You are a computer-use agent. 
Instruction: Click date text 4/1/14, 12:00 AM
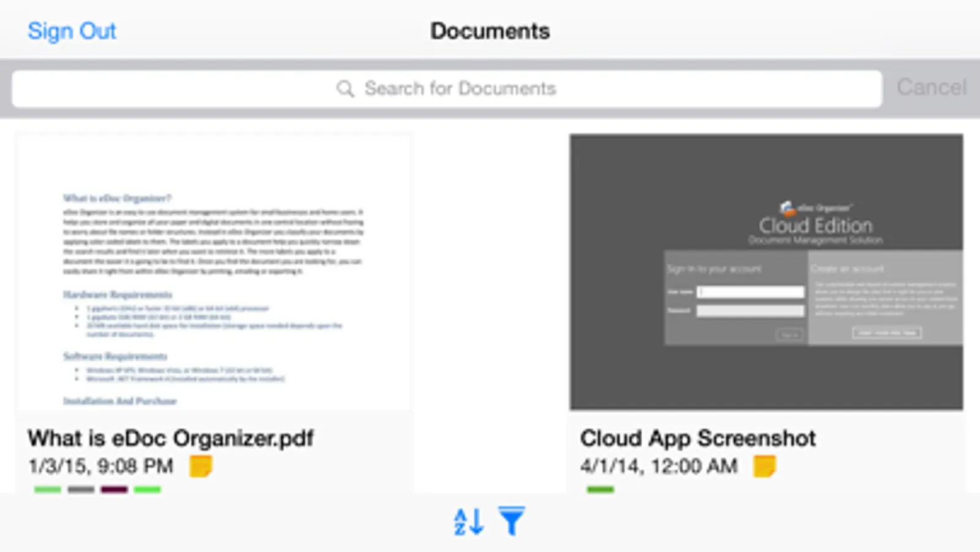(x=659, y=466)
